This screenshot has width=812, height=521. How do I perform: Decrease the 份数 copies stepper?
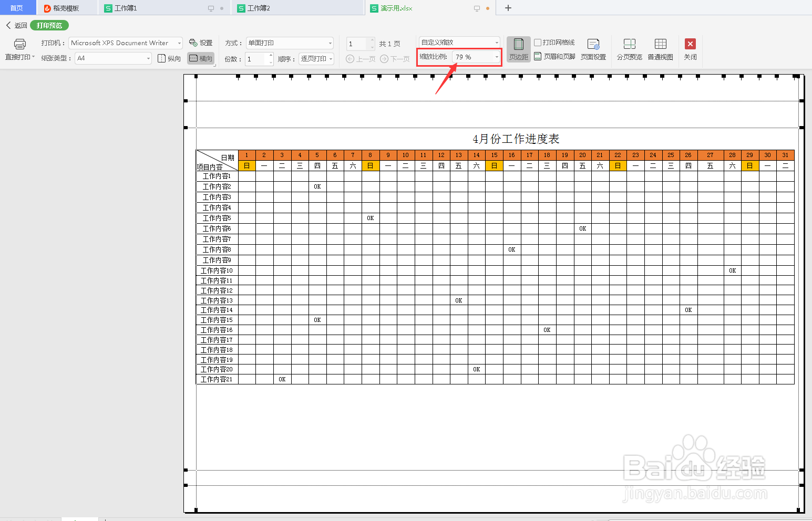click(x=271, y=62)
